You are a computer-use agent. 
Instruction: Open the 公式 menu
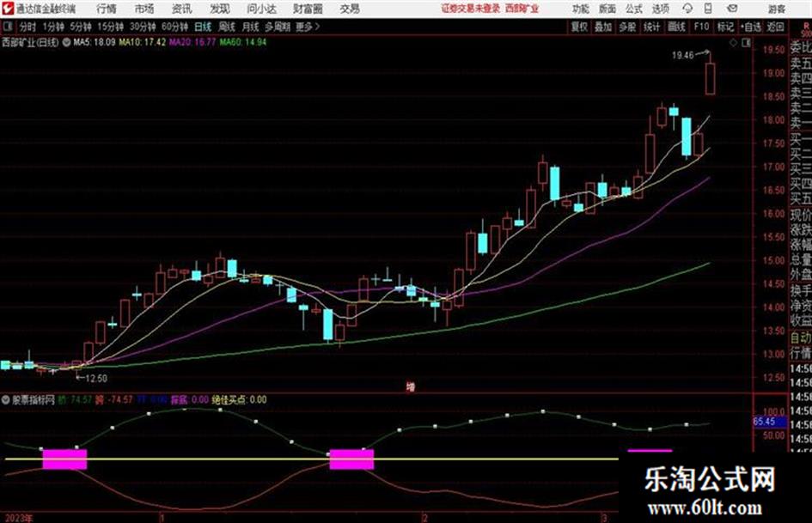[x=634, y=9]
